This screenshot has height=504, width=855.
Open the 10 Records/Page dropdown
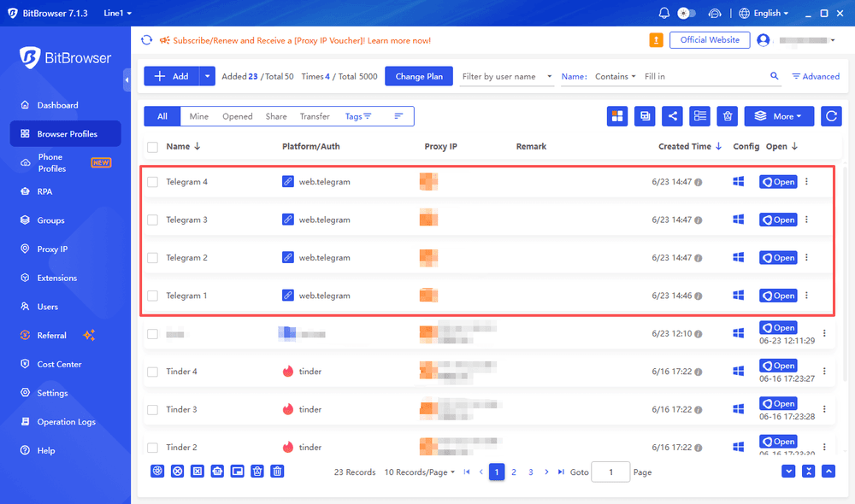pyautogui.click(x=419, y=472)
